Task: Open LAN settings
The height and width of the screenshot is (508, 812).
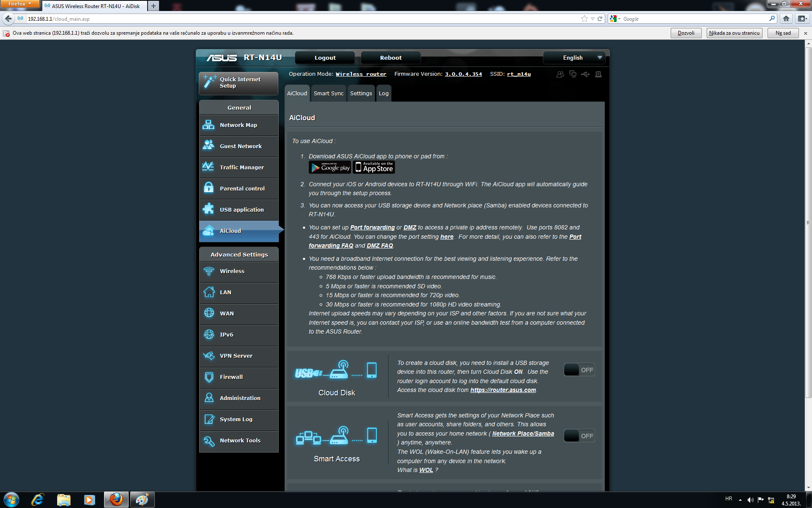Action: click(239, 293)
